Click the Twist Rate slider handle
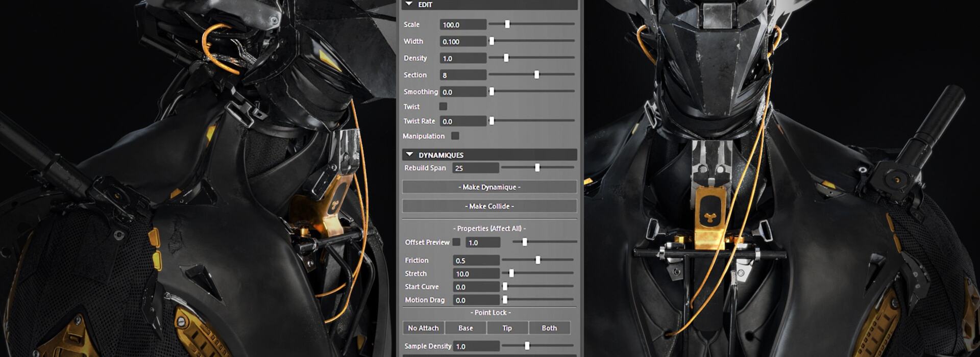The image size is (980, 357). (492, 121)
